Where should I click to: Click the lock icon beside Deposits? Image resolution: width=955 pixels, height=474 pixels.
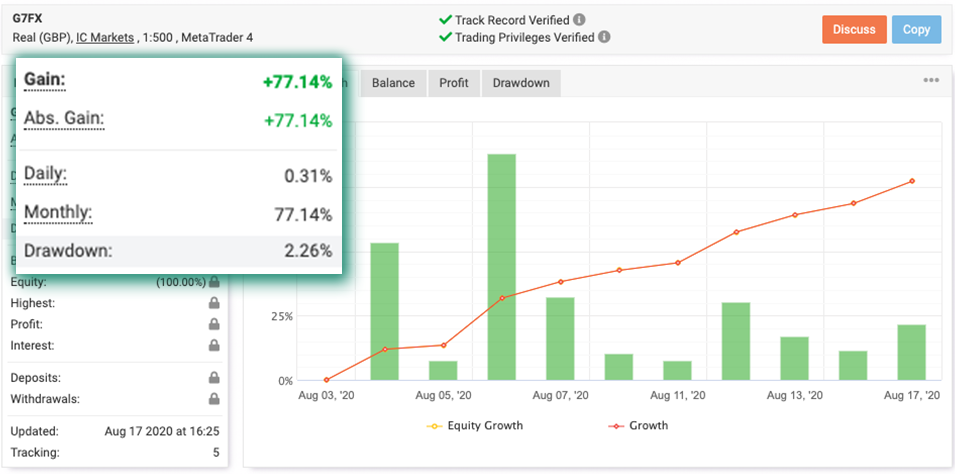tap(214, 378)
